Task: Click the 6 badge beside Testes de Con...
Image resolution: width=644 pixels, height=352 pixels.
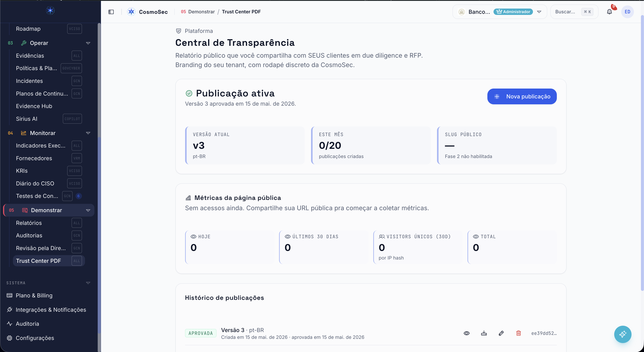Action: 78,196
